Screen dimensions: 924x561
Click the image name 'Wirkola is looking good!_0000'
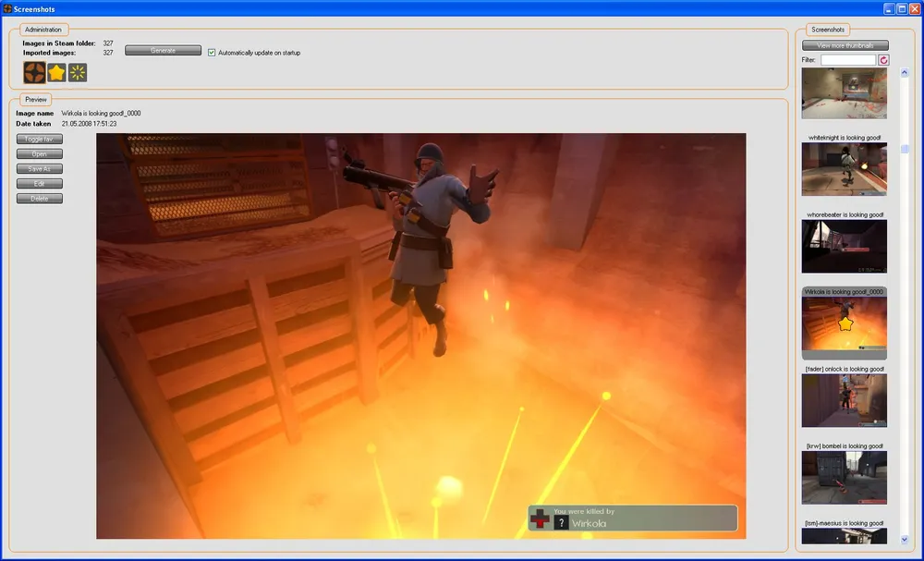101,113
